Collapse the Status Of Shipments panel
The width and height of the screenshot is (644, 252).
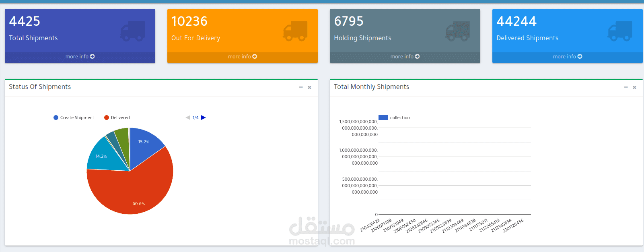pyautogui.click(x=300, y=87)
